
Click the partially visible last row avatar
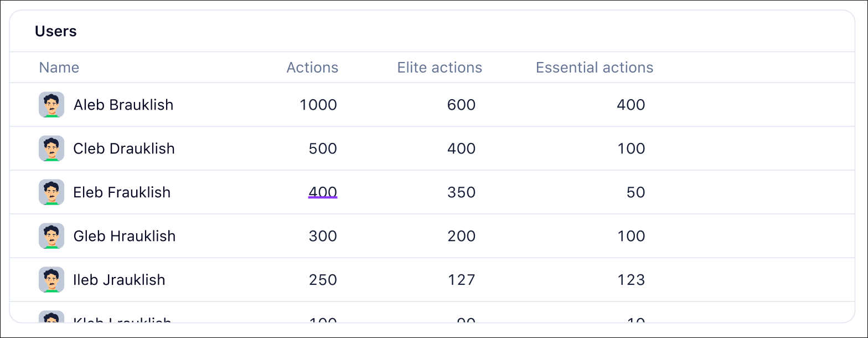tap(51, 316)
